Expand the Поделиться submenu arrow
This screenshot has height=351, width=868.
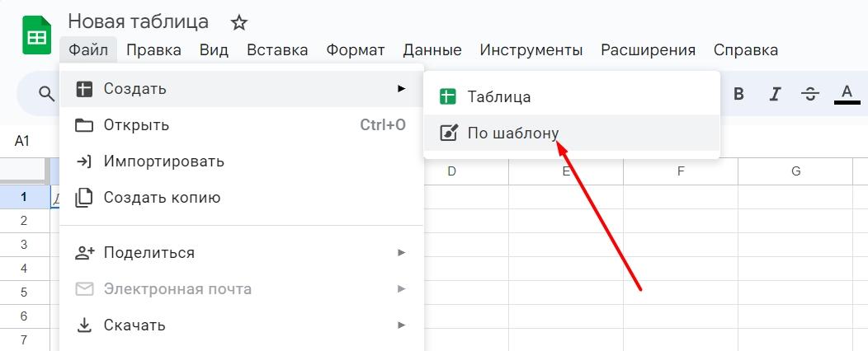[402, 253]
